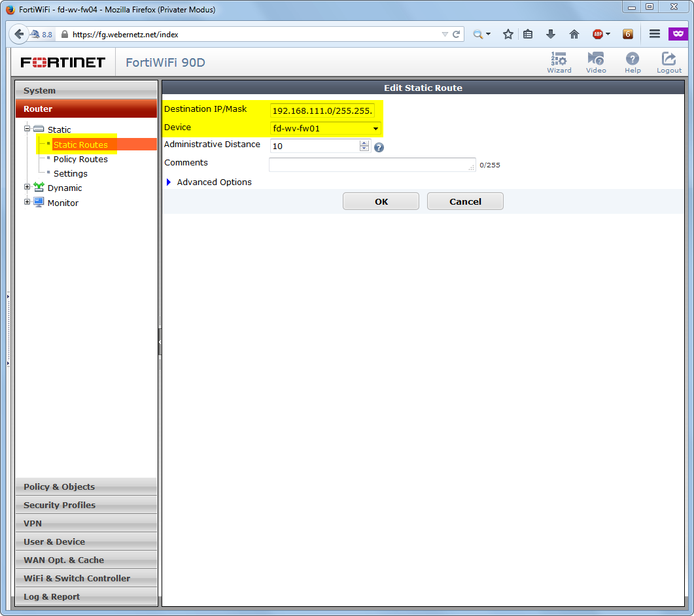Open WAN Opt. & Cache section
This screenshot has height=616, width=694.
[86, 560]
